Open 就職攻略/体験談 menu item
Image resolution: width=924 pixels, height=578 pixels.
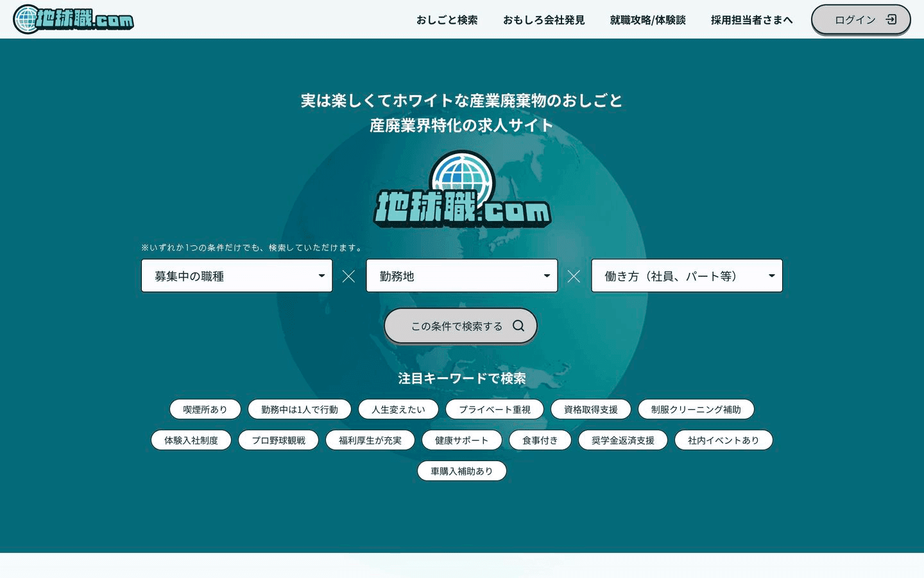click(x=648, y=20)
